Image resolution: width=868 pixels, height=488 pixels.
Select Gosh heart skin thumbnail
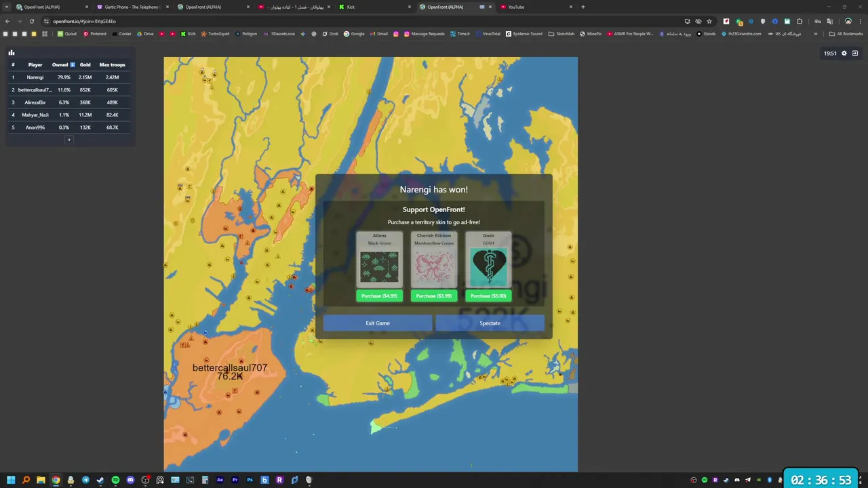click(488, 266)
